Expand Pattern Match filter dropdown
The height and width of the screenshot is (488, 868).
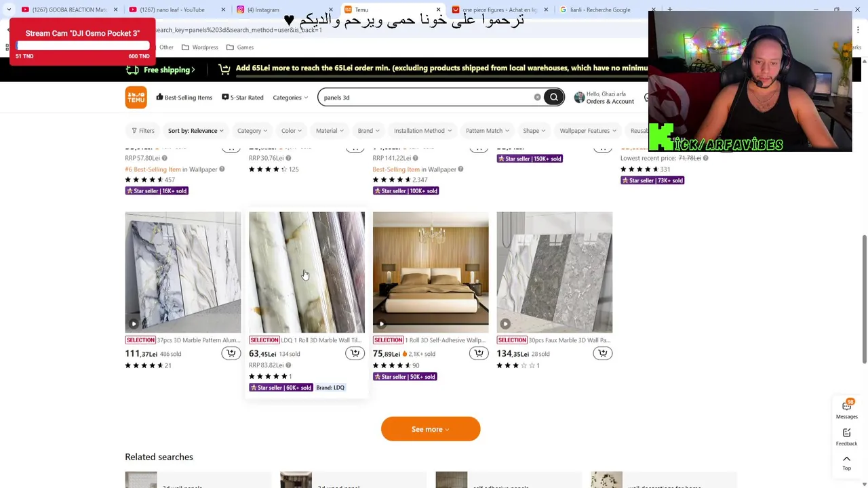click(x=488, y=130)
